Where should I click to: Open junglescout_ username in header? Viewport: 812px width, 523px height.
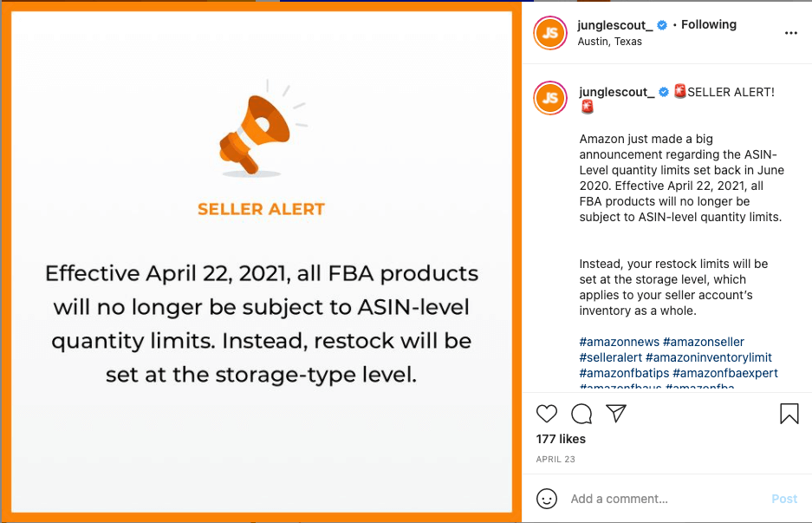point(615,25)
